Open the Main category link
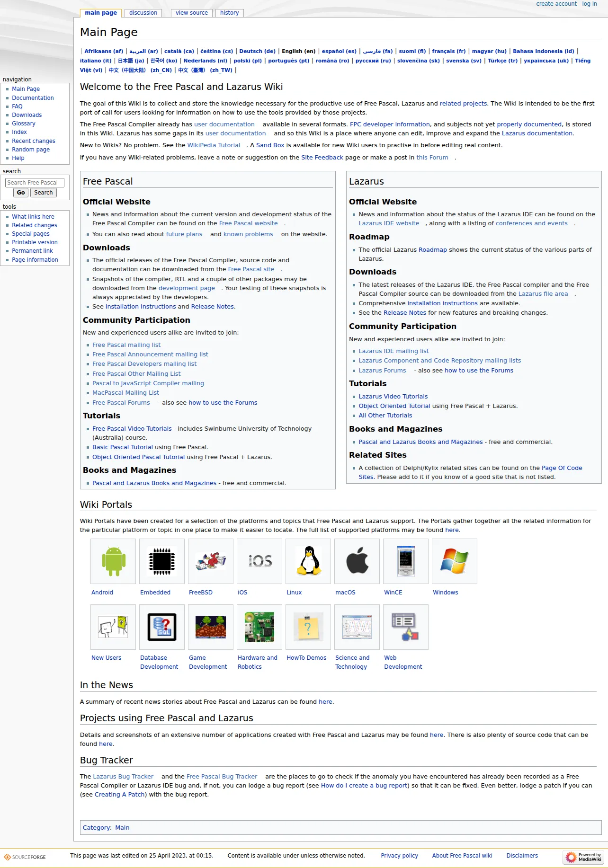Image resolution: width=608 pixels, height=868 pixels. coord(122,828)
